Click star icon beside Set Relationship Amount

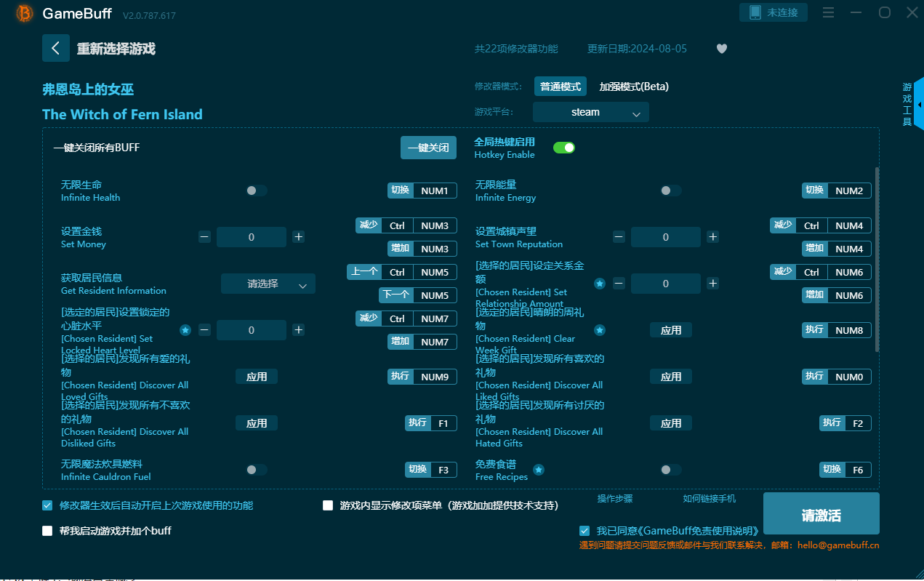point(600,284)
